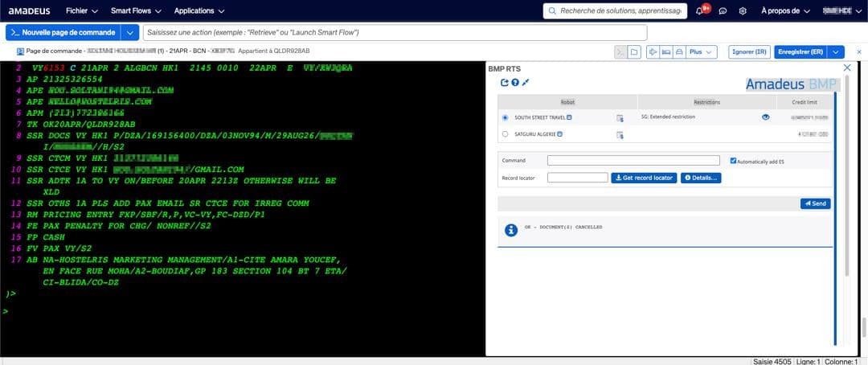
Task: Click the Ignorer (IR) button
Action: pyautogui.click(x=749, y=51)
